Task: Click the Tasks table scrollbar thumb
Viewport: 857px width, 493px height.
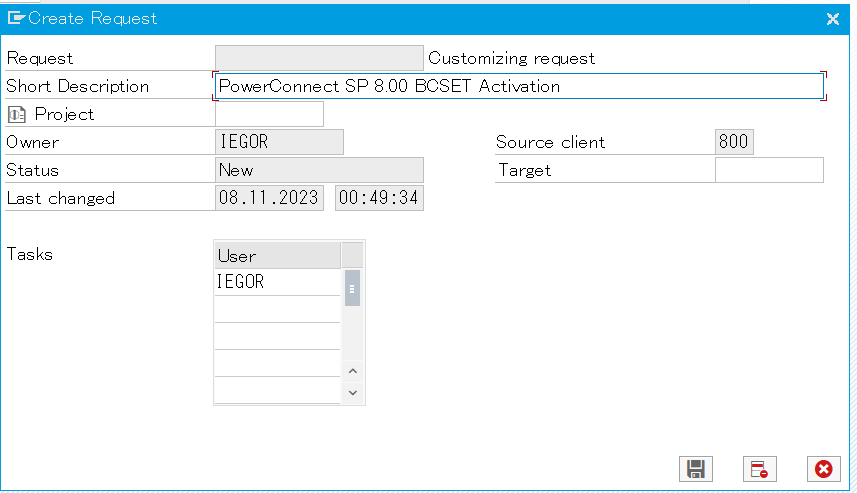Action: point(352,291)
